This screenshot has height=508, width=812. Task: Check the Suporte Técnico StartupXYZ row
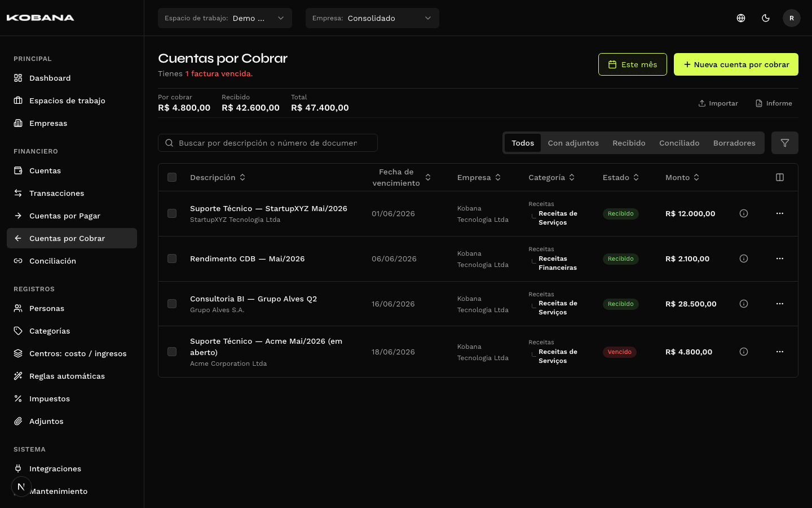pos(172,213)
